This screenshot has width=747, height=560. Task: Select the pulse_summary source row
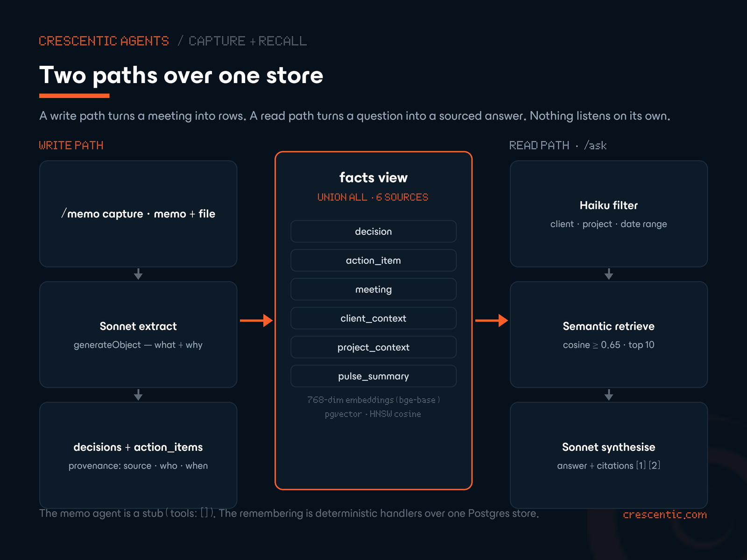pyautogui.click(x=373, y=376)
